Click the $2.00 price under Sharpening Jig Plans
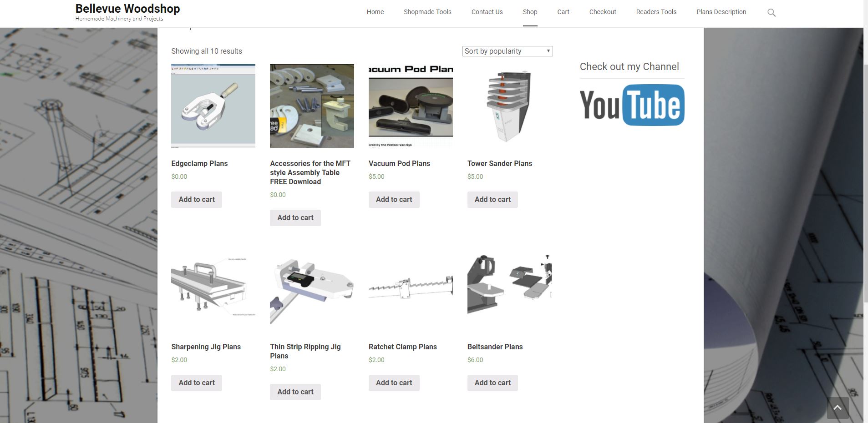The height and width of the screenshot is (423, 868). coord(179,360)
